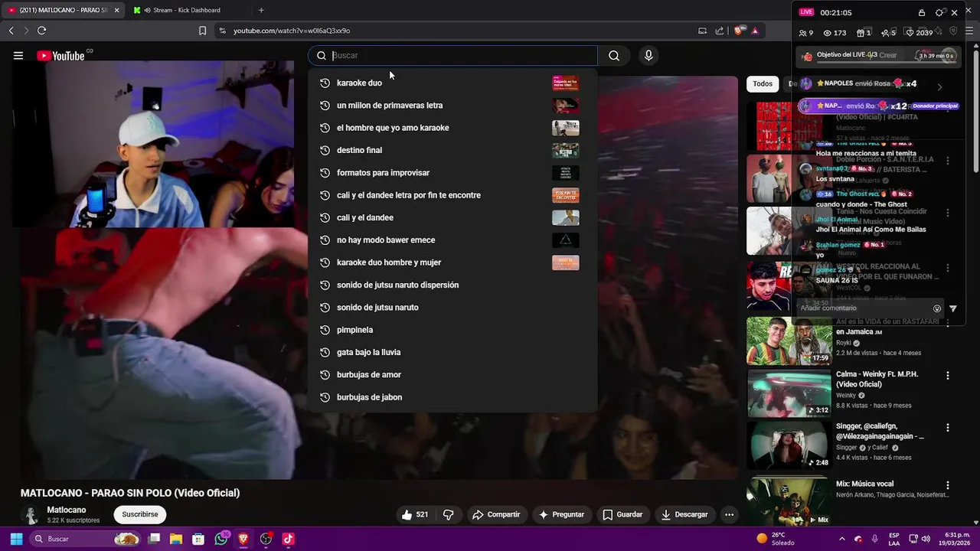Expand the NAPOLES gift notification chevron
The width and height of the screenshot is (980, 551).
click(939, 86)
